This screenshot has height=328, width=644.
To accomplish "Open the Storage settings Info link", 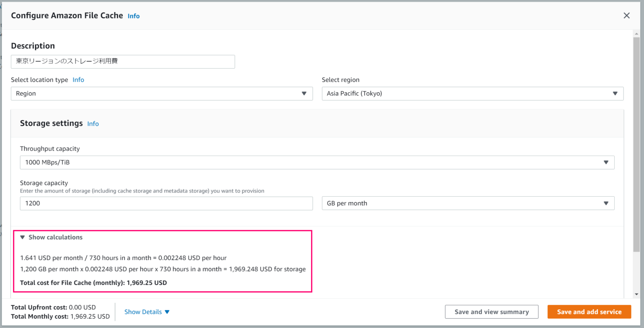I will click(x=93, y=123).
